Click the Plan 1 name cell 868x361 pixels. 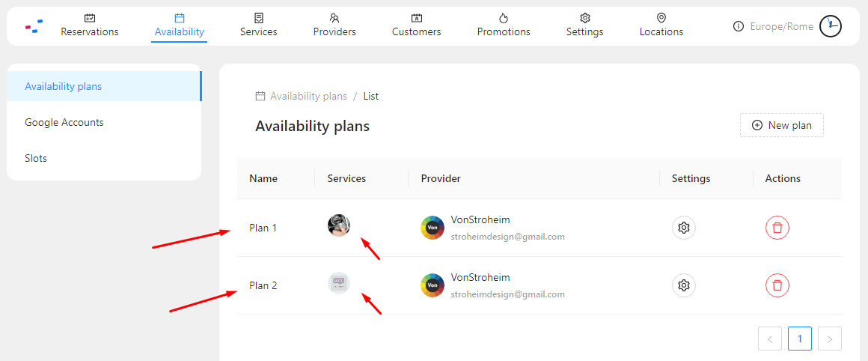[263, 228]
